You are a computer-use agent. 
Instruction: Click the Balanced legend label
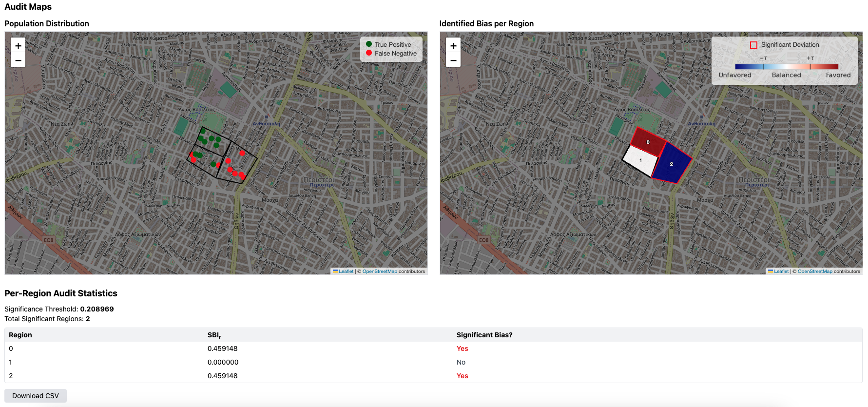787,75
